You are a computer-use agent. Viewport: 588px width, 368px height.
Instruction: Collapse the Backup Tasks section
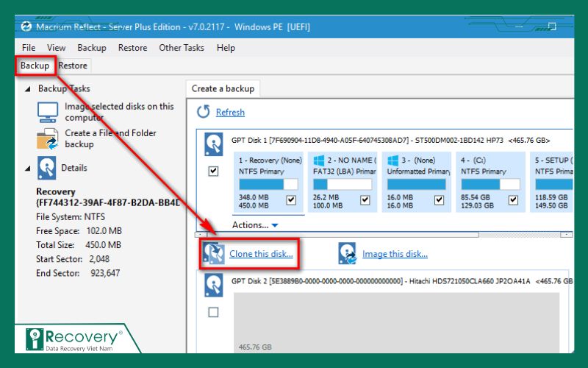[x=28, y=88]
